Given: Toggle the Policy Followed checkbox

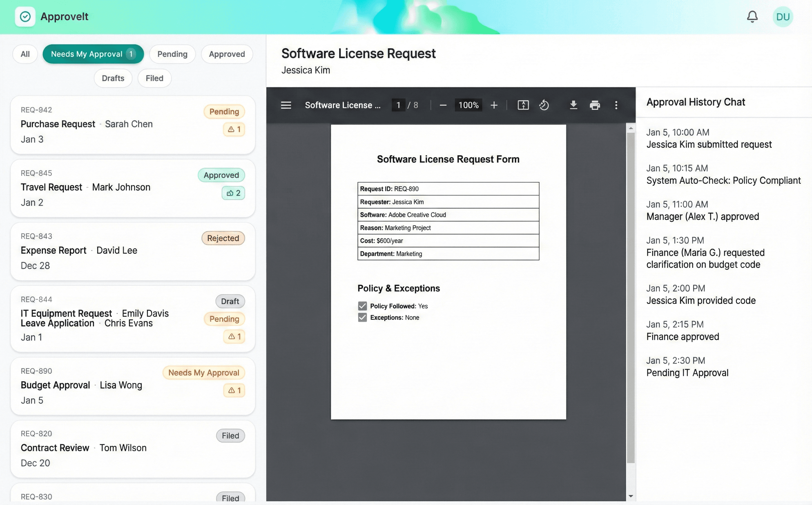Looking at the screenshot, I should click(362, 306).
